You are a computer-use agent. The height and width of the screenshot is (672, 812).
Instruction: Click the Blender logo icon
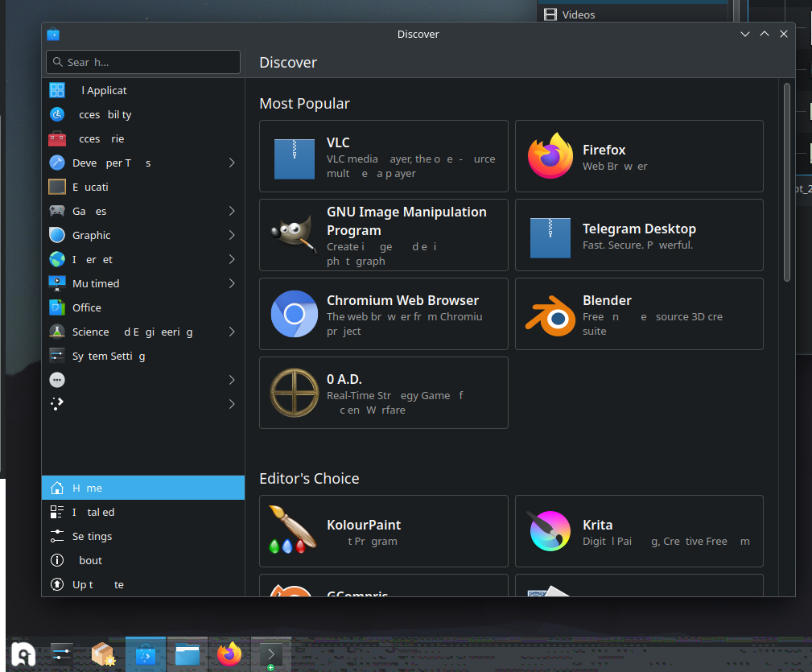click(550, 315)
